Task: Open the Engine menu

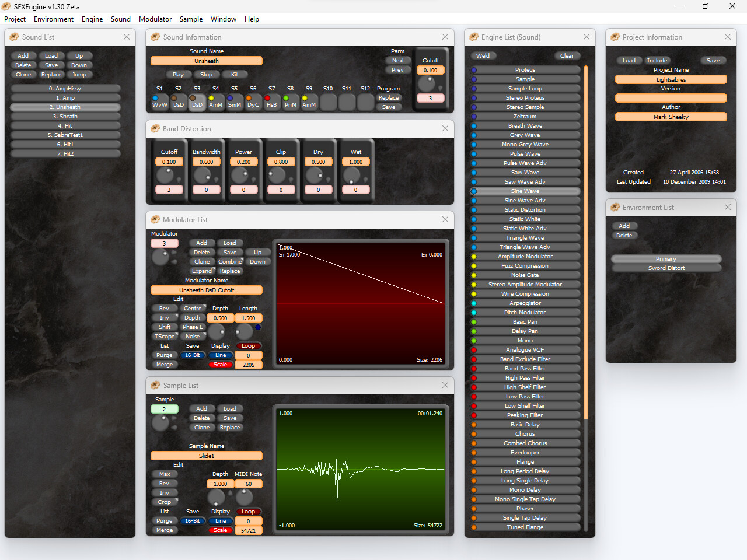Action: pos(92,19)
